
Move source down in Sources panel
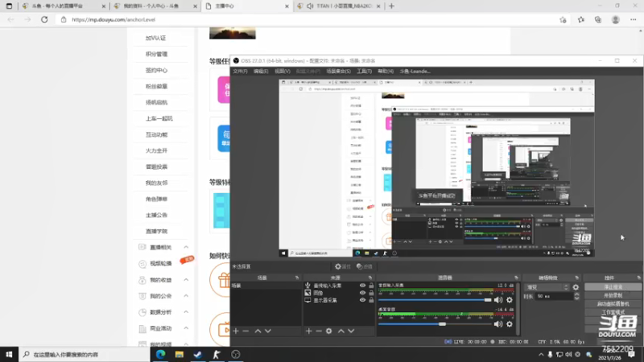[x=351, y=331]
